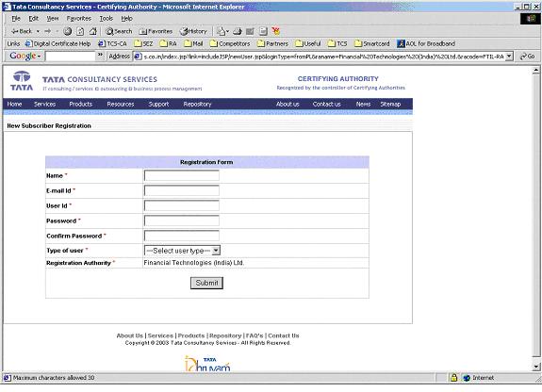Image resolution: width=542 pixels, height=392 pixels.
Task: Open Digital Certificate Help link bookmark
Action: click(58, 44)
